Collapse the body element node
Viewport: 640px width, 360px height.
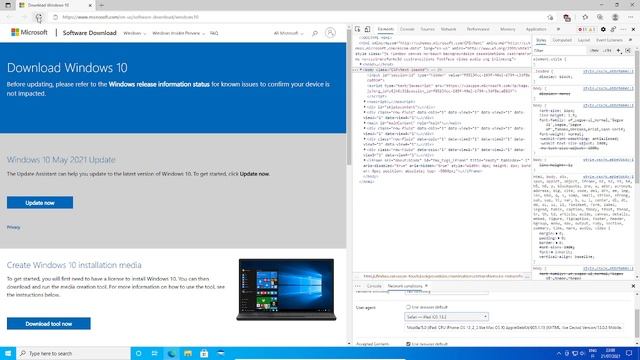pyautogui.click(x=361, y=70)
